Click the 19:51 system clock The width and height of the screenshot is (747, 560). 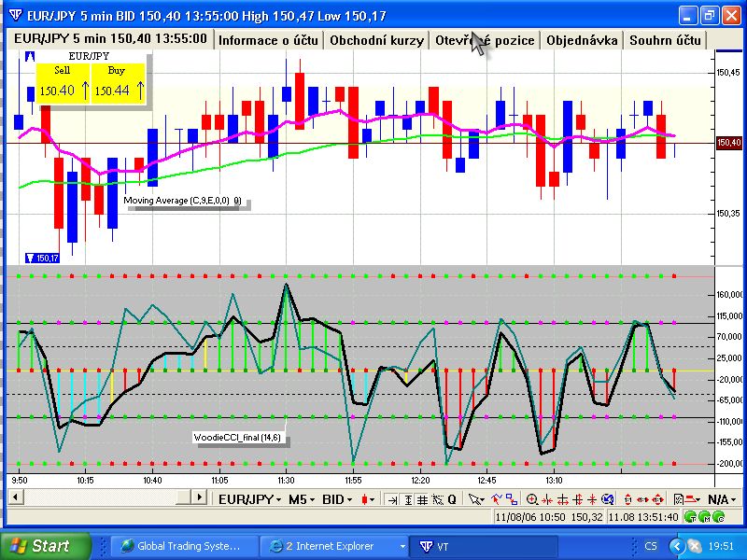coord(721,546)
